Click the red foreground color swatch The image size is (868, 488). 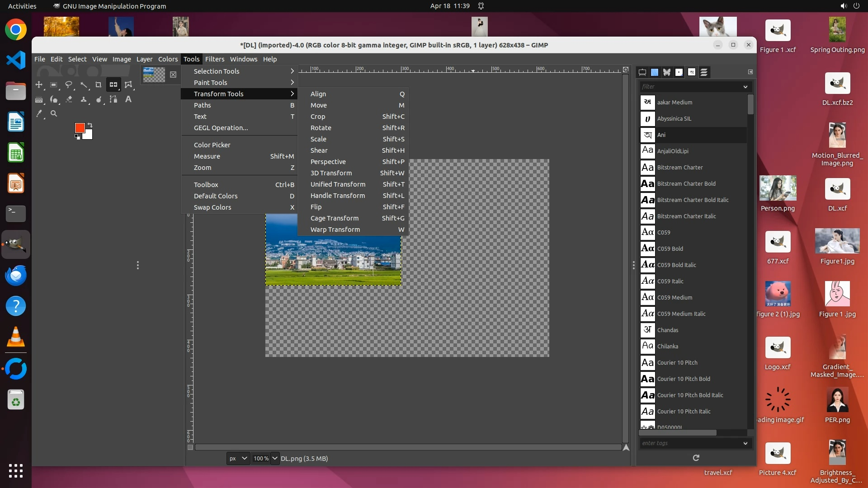pos(80,128)
